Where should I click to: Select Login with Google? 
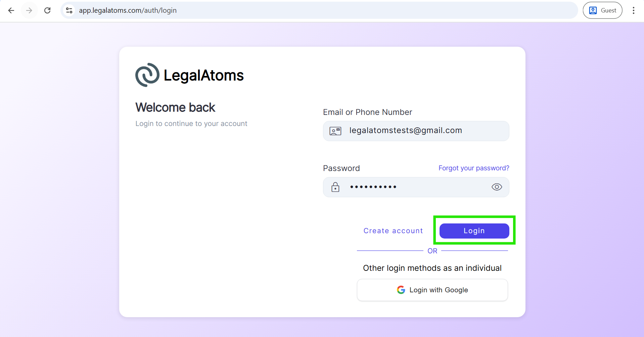pyautogui.click(x=432, y=290)
